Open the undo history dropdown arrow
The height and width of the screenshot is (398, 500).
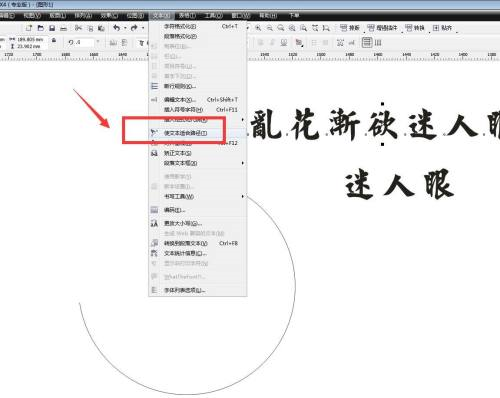[125, 28]
